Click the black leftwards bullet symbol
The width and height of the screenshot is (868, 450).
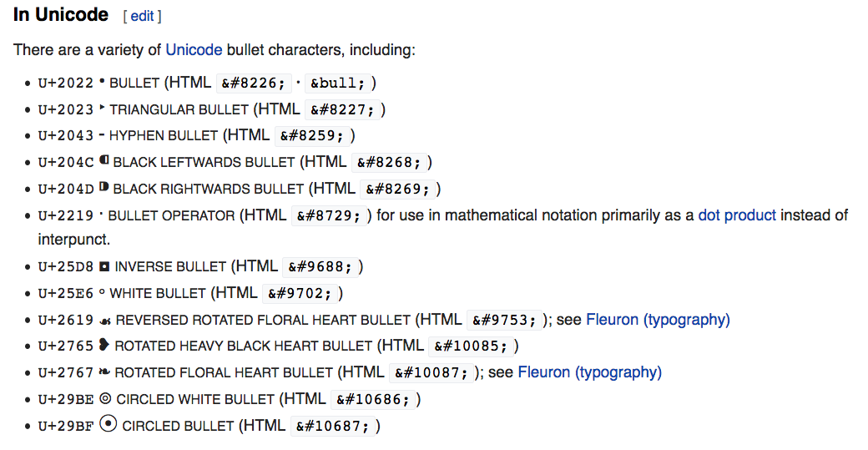click(x=104, y=160)
